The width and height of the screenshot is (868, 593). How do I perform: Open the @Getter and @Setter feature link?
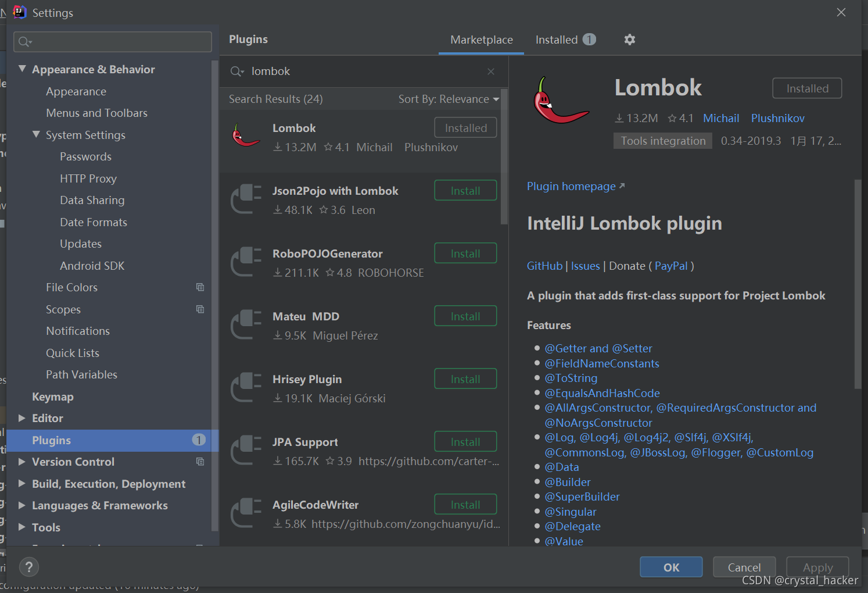click(x=598, y=348)
